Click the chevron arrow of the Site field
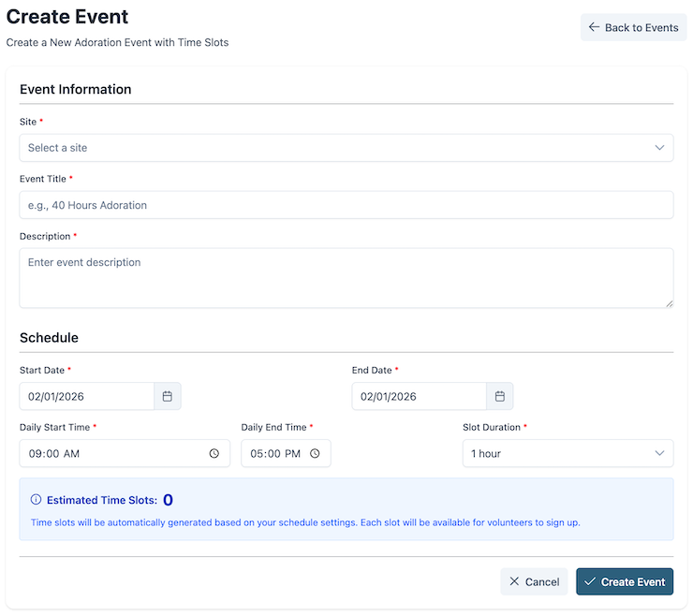This screenshot has height=616, width=693. (659, 148)
